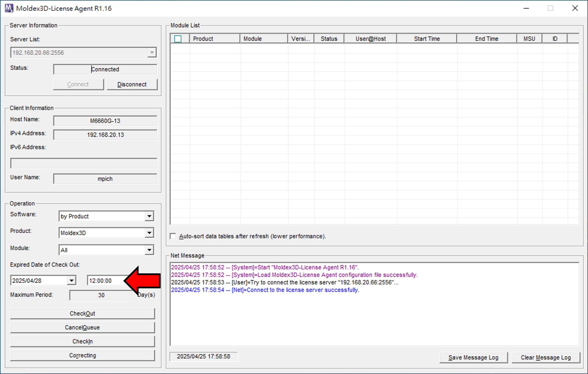Click the empty IPv6 Address field

click(x=84, y=163)
